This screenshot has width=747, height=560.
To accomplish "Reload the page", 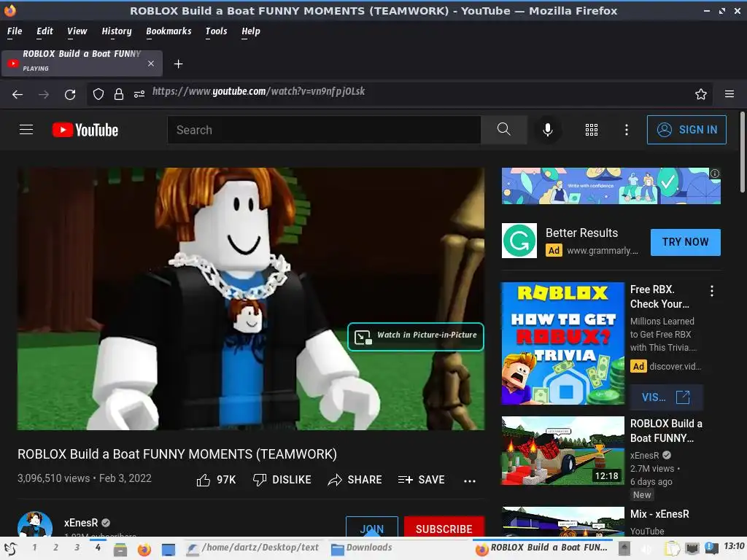I will click(x=70, y=94).
